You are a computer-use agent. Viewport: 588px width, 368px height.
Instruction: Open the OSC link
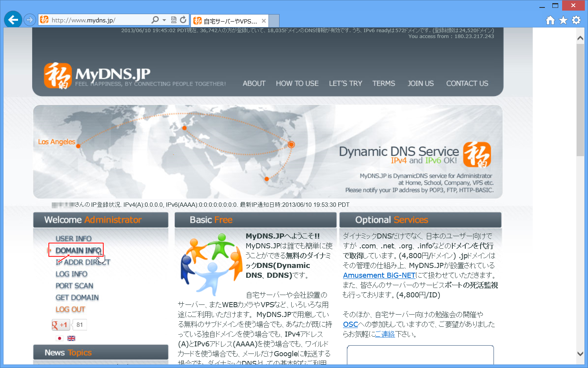pos(350,324)
